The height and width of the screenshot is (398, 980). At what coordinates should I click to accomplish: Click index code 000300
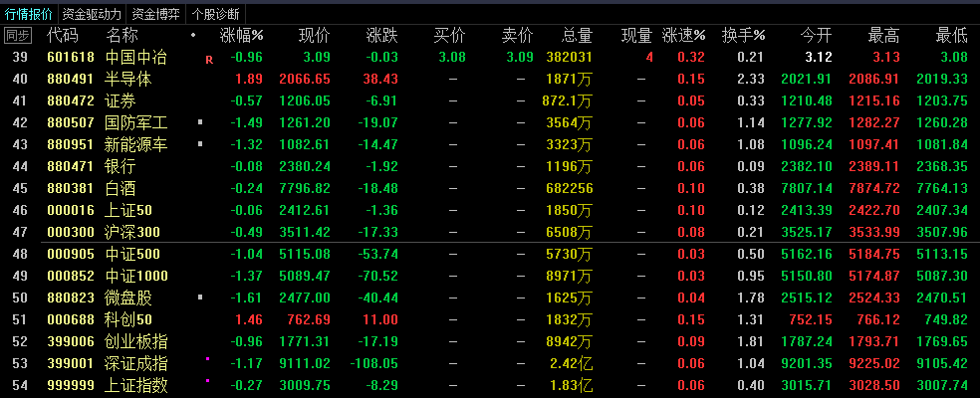(71, 233)
